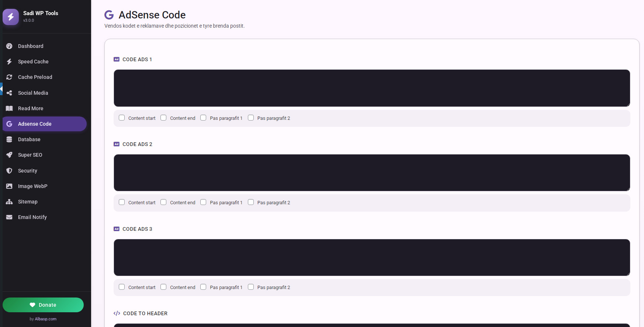
Task: Click the Read More book icon
Action: pyautogui.click(x=9, y=108)
